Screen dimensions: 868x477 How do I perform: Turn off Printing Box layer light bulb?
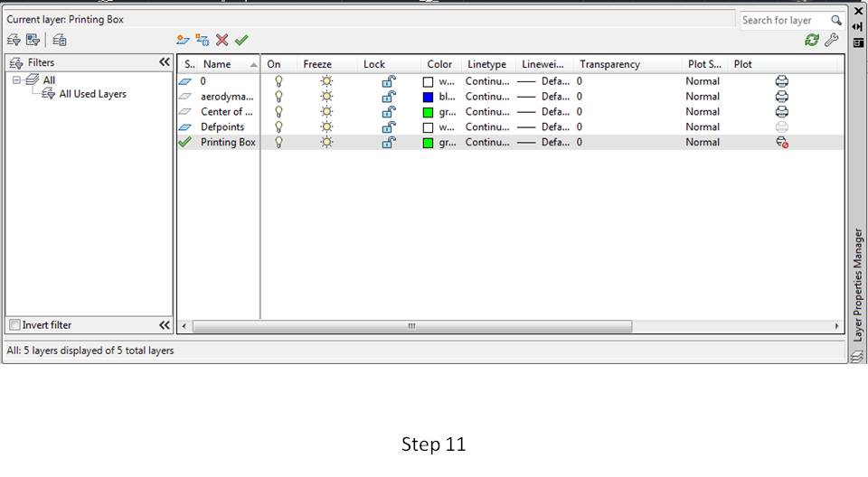pyautogui.click(x=279, y=142)
